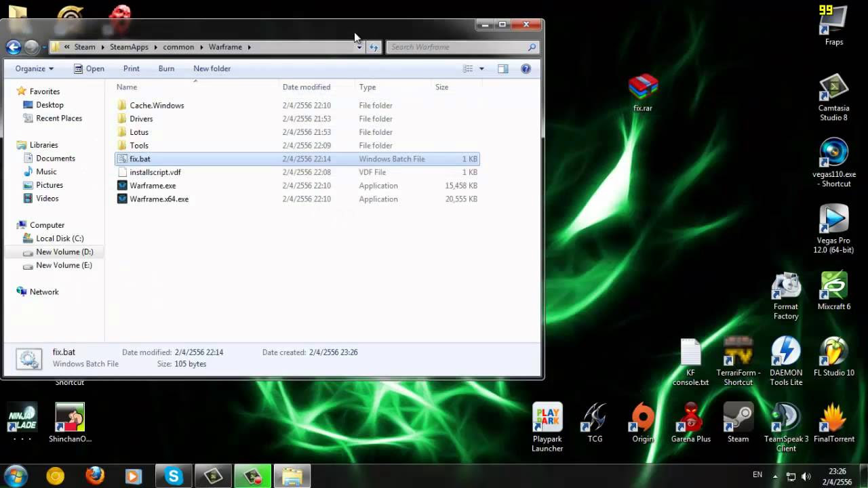Open Explorer Help question mark icon

coord(526,68)
